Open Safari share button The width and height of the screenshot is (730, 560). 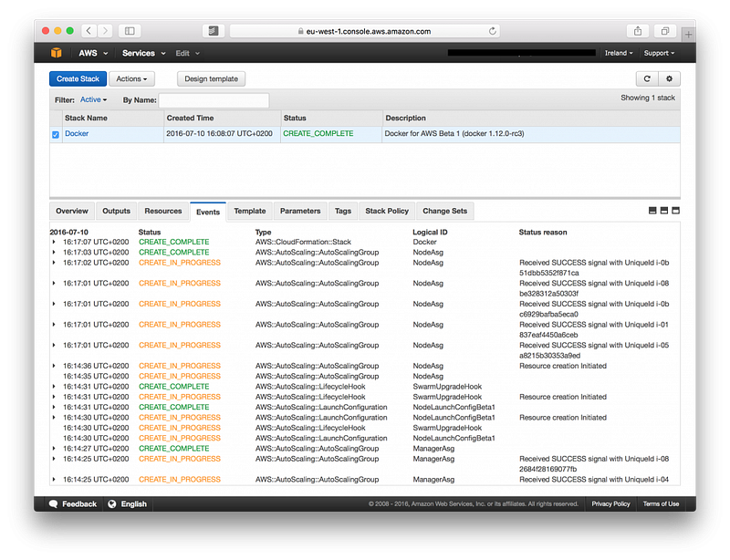point(638,31)
